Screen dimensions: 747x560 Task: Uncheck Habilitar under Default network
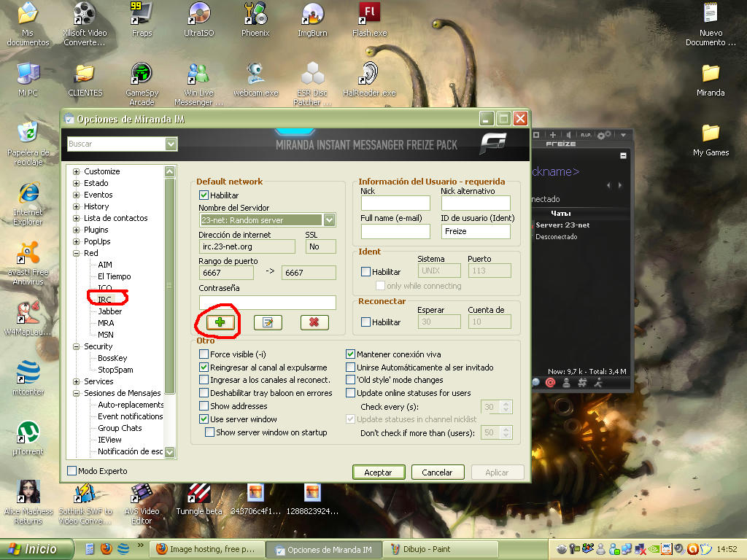tap(204, 195)
